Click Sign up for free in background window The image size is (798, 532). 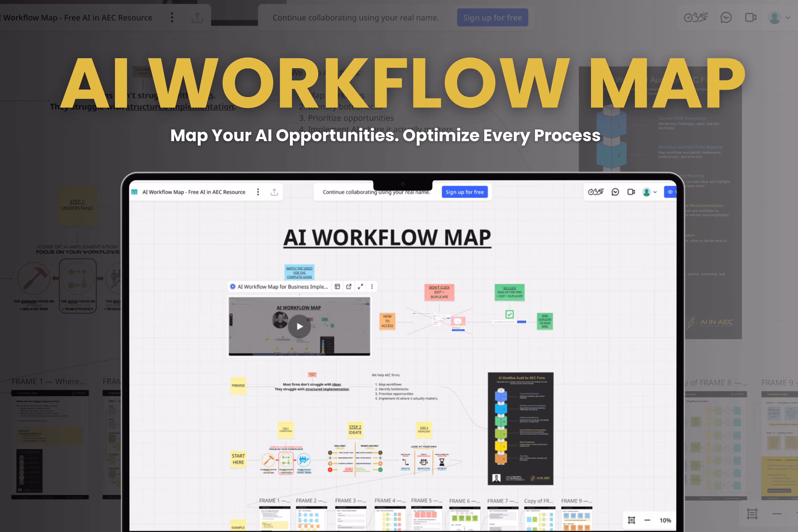click(x=493, y=18)
